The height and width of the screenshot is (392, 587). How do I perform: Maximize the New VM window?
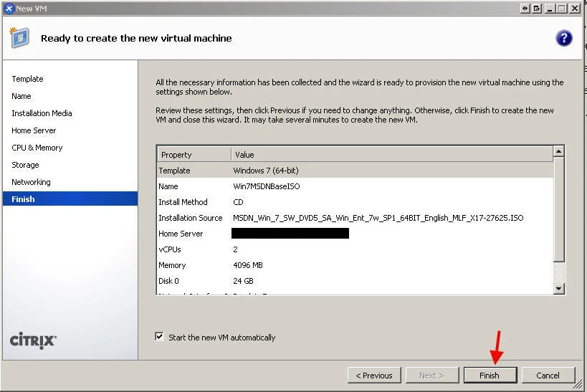561,8
